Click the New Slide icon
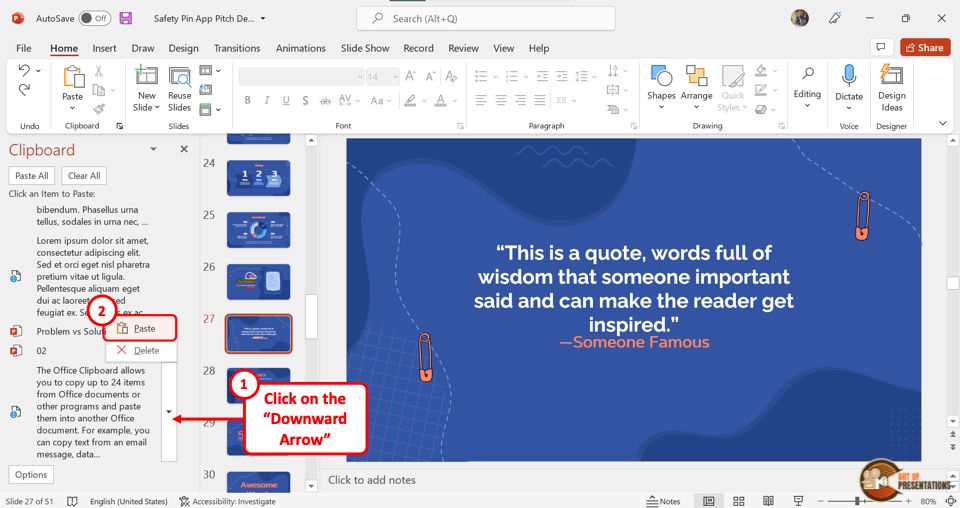The height and width of the screenshot is (508, 960). (x=146, y=76)
